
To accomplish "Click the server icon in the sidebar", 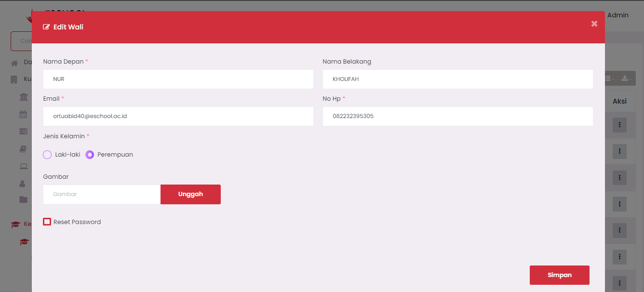I will point(23,132).
